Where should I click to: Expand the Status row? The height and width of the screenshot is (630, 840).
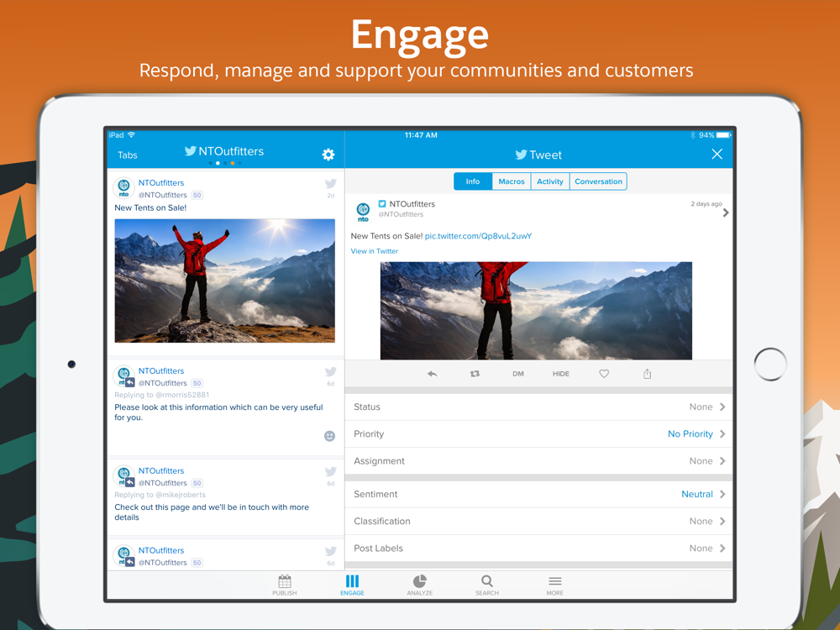pos(538,407)
